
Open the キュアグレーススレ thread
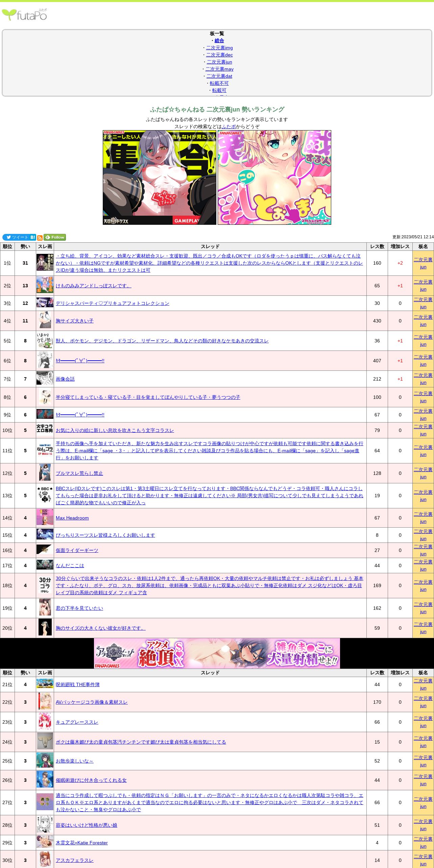tap(77, 722)
